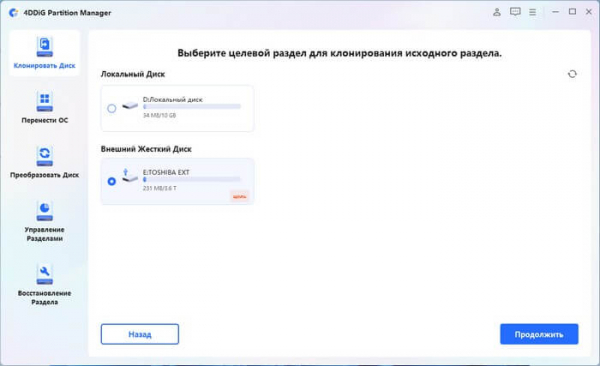Select the E: TOSHIBA EXT radio button
The image size is (600, 366).
(112, 181)
